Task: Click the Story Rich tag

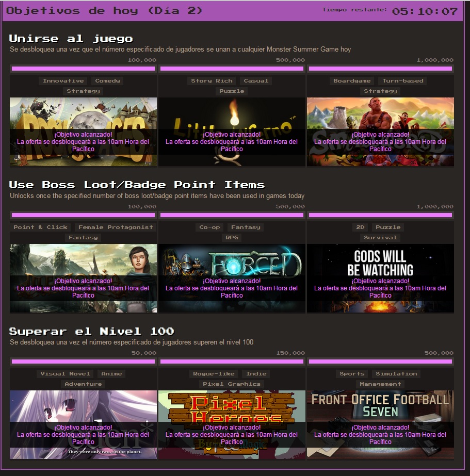Action: point(212,81)
